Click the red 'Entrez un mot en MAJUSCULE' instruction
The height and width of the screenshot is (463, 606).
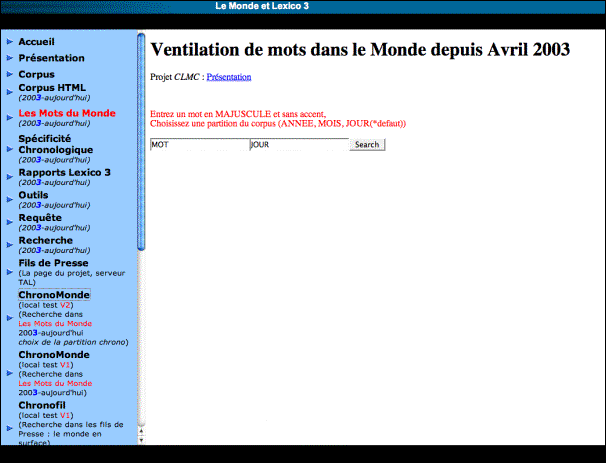click(238, 114)
